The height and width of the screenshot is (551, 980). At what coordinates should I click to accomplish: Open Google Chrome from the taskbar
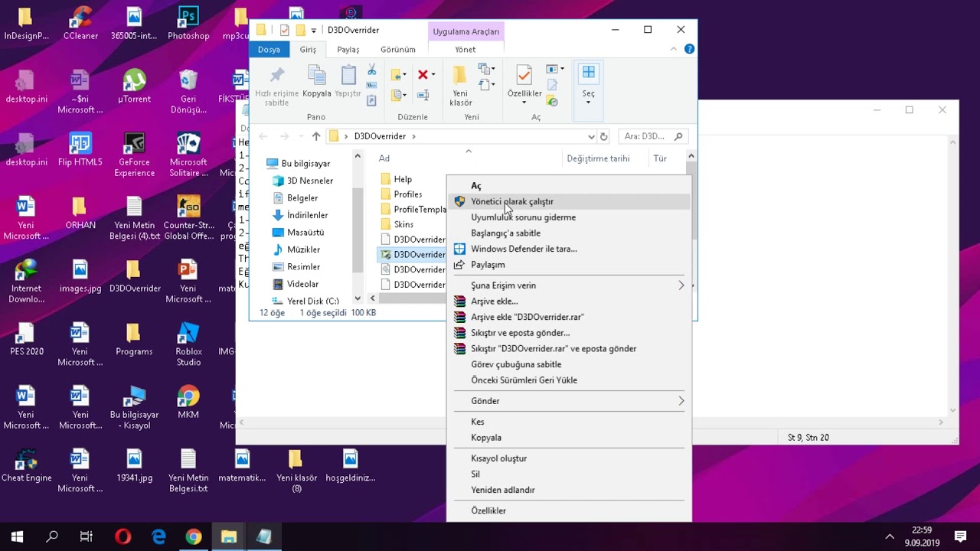coord(194,536)
